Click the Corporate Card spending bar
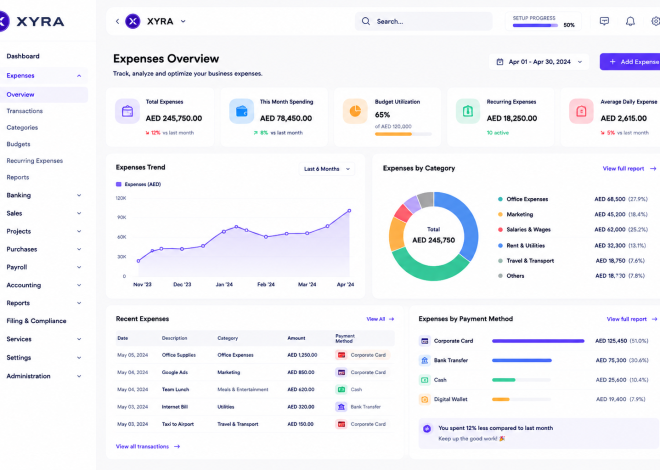The width and height of the screenshot is (660, 470). coord(538,341)
